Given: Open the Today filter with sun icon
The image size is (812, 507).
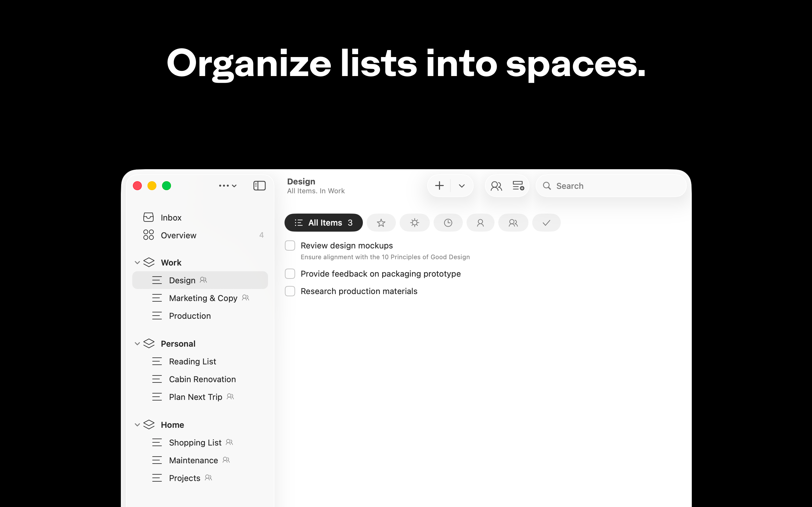Looking at the screenshot, I should [x=414, y=222].
